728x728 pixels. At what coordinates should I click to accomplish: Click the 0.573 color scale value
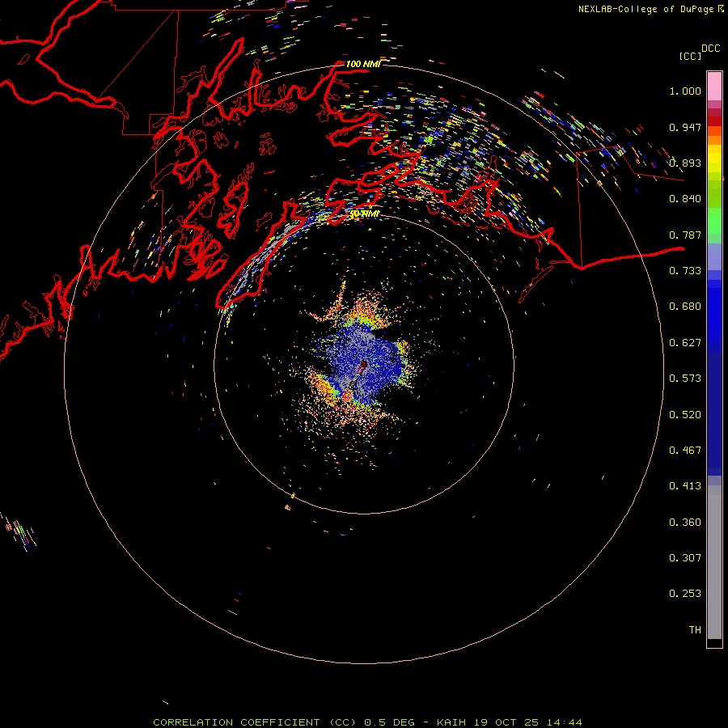coord(685,379)
